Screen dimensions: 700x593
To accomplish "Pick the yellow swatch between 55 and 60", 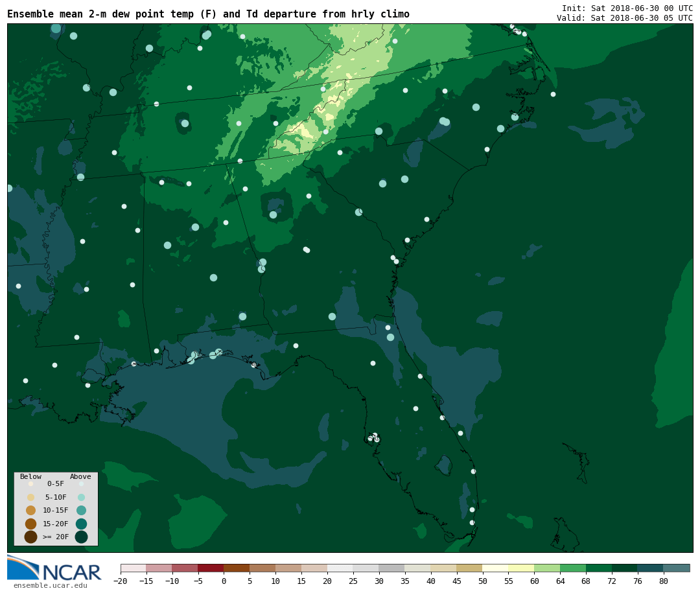I will click(x=522, y=568).
